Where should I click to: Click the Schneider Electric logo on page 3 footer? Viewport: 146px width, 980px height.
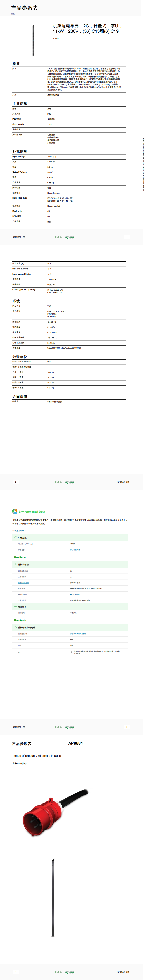pos(69,727)
